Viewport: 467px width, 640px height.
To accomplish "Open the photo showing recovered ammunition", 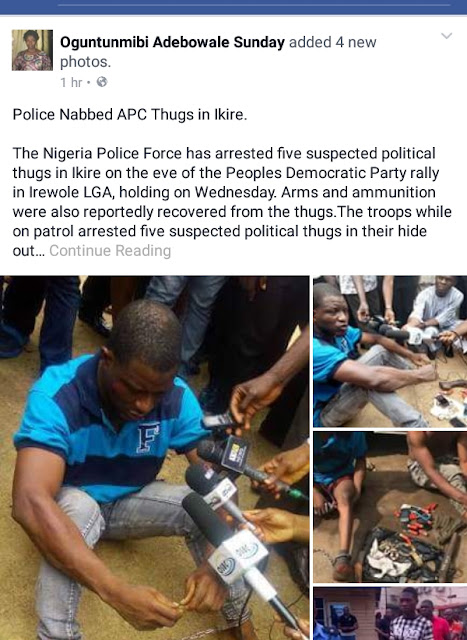I will coord(390,507).
